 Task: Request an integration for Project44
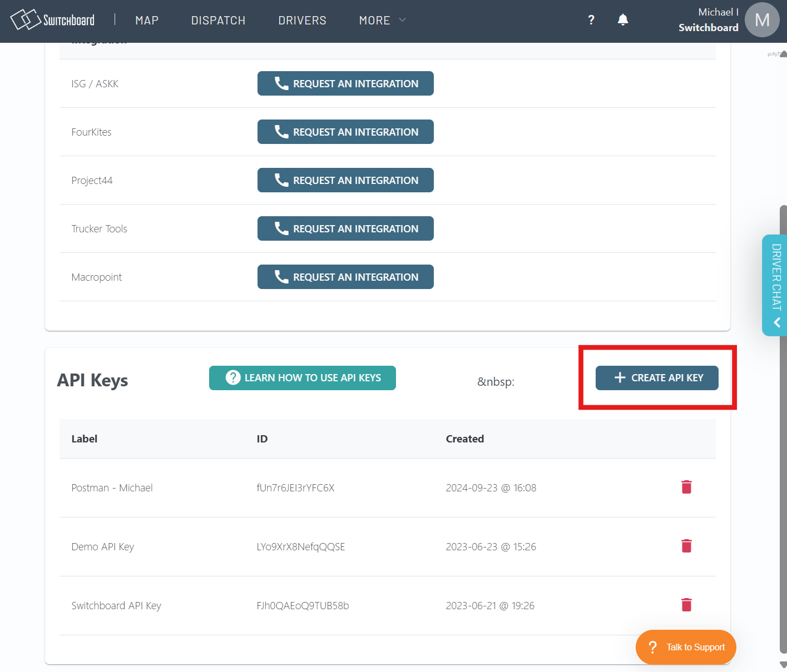point(345,180)
